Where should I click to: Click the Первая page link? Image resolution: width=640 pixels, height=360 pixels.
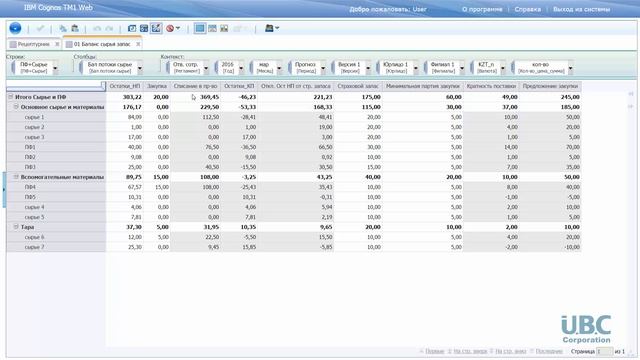coord(434,351)
